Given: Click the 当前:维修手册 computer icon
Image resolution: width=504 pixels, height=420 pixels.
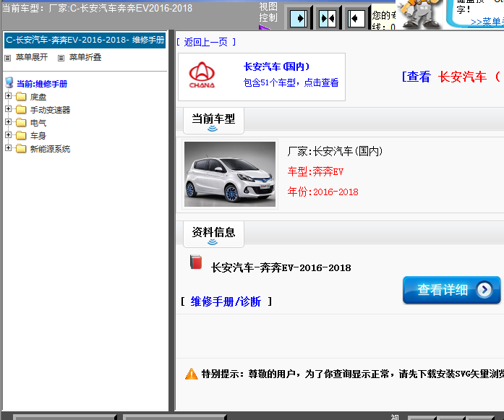Looking at the screenshot, I should [9, 83].
